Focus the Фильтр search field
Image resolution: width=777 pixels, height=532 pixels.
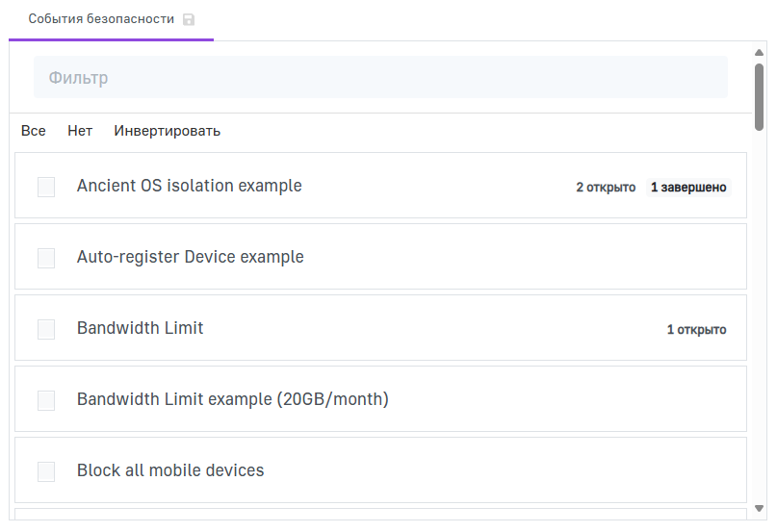[x=380, y=77]
